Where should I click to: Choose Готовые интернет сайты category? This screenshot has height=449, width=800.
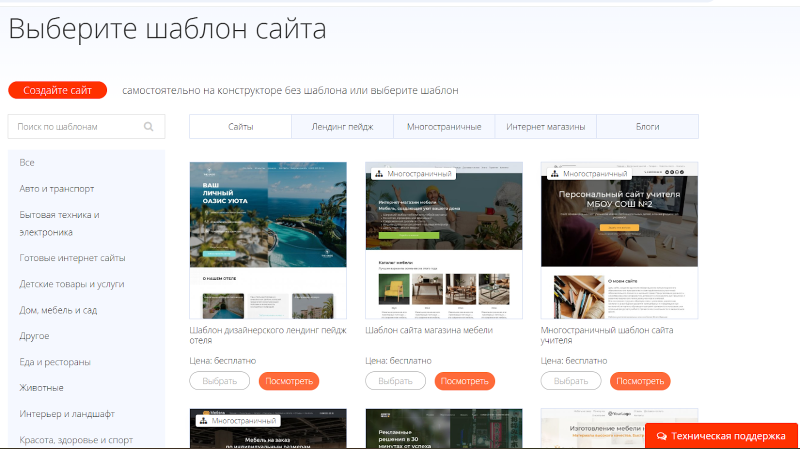pos(72,258)
